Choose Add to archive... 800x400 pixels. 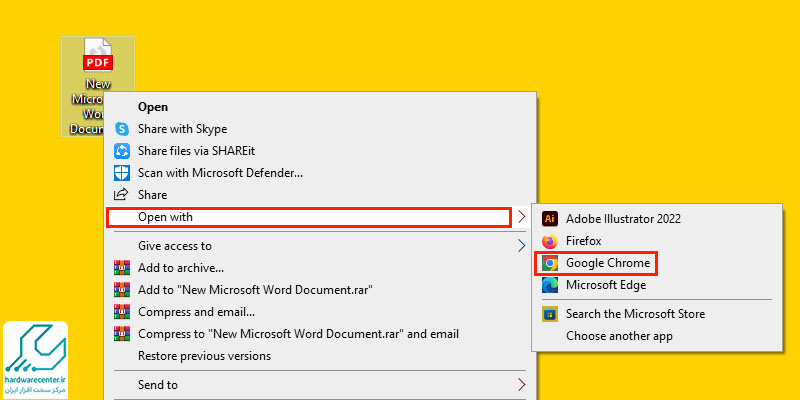[x=320, y=268]
